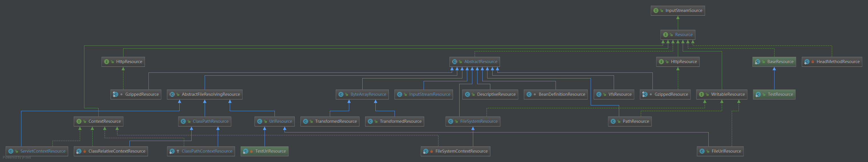
Task: Select the 'ClassPathResource' label text
Action: (x=211, y=121)
